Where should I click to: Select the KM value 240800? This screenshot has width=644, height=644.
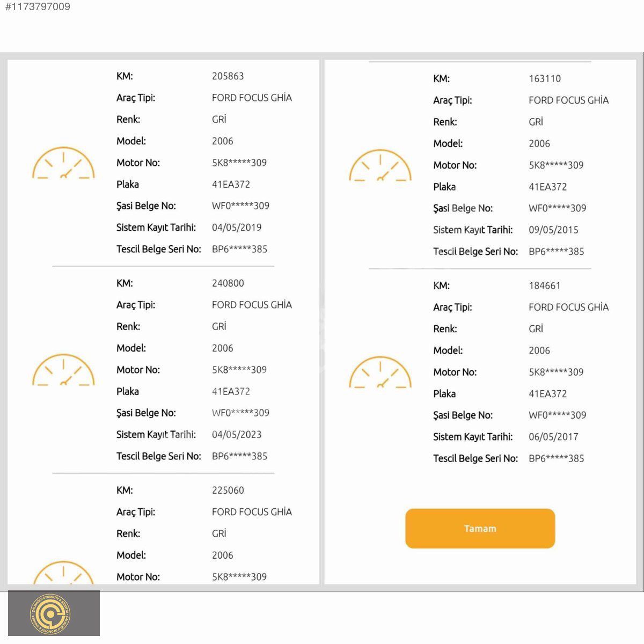(228, 283)
